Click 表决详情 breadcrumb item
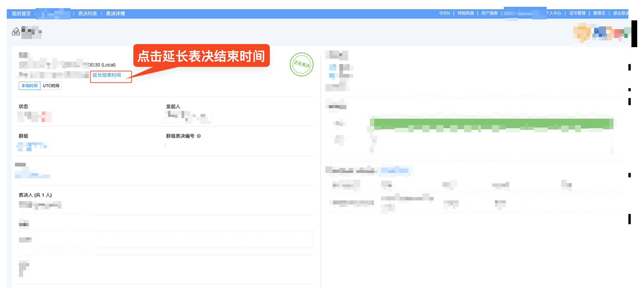 coord(115,14)
